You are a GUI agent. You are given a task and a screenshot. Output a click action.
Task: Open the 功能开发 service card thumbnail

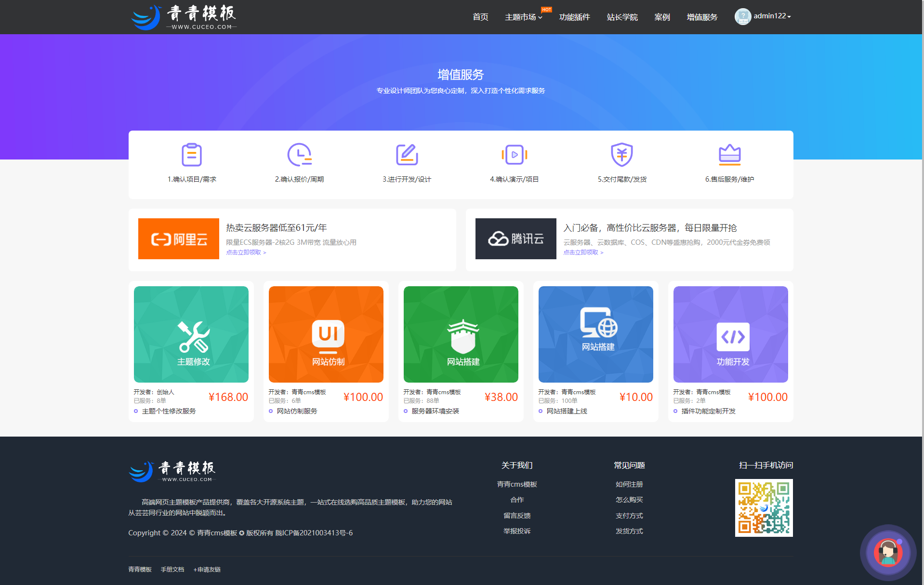click(x=730, y=334)
